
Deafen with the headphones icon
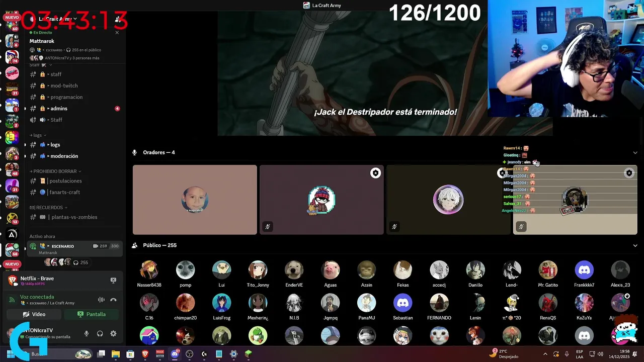(x=100, y=333)
